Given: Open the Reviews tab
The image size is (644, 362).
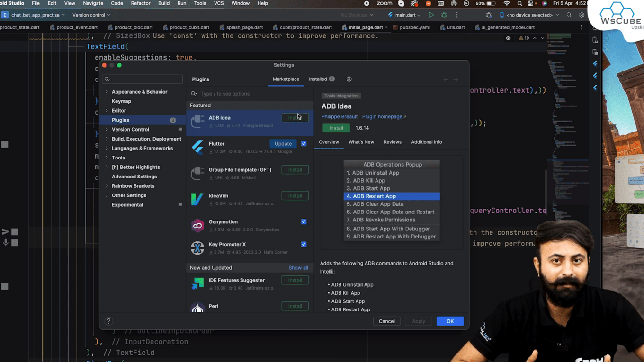Looking at the screenshot, I should pos(393,142).
